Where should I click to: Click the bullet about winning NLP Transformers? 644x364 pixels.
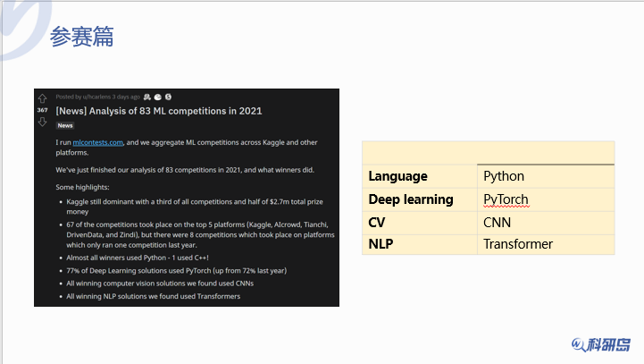(x=154, y=296)
